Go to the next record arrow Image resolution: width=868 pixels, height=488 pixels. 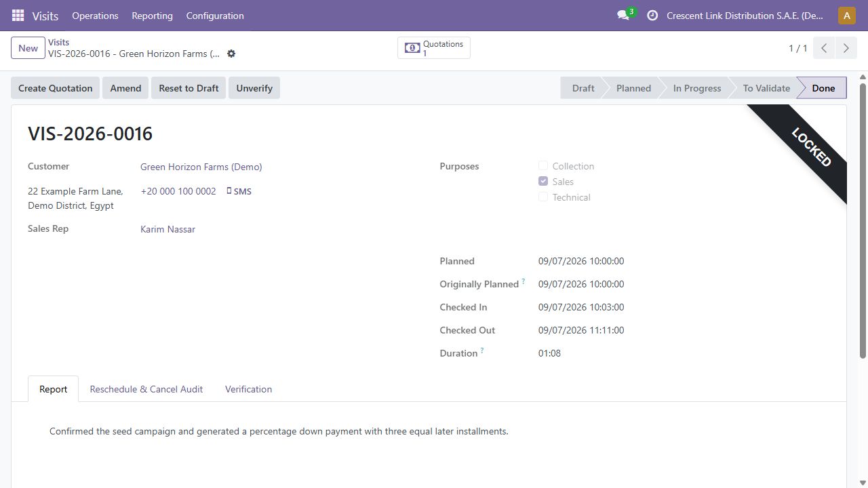pos(846,48)
